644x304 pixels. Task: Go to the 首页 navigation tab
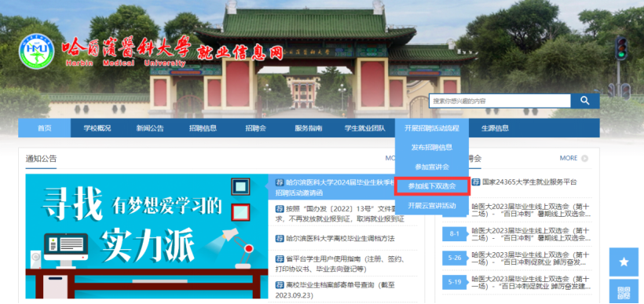tap(44, 128)
